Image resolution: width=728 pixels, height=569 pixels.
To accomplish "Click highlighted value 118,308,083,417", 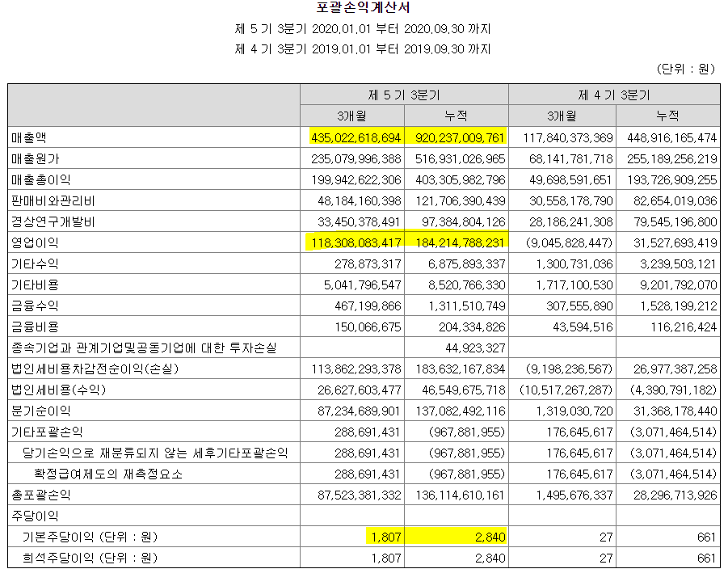I will [356, 242].
